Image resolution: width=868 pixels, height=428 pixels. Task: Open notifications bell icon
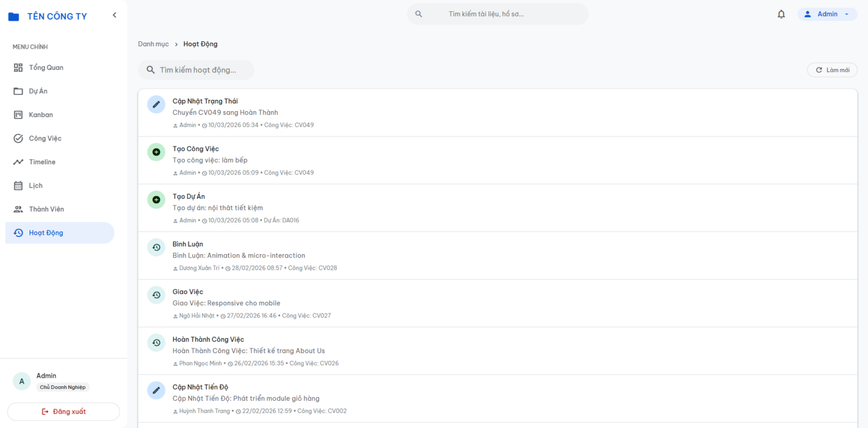782,14
